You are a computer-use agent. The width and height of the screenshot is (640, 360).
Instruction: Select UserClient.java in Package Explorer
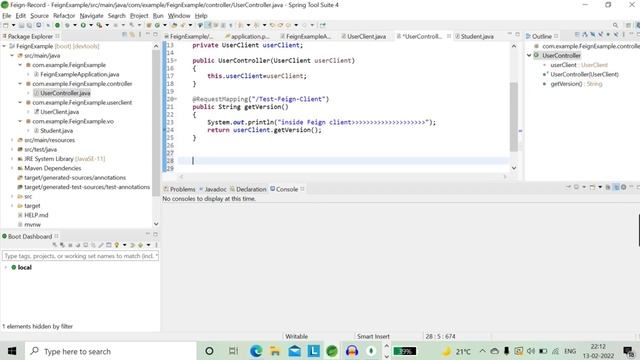tap(60, 112)
